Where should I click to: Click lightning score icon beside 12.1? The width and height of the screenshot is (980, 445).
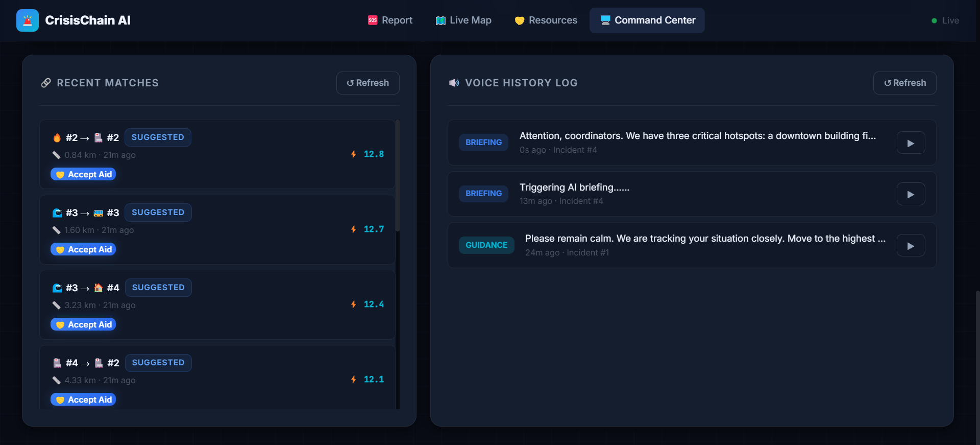point(353,380)
